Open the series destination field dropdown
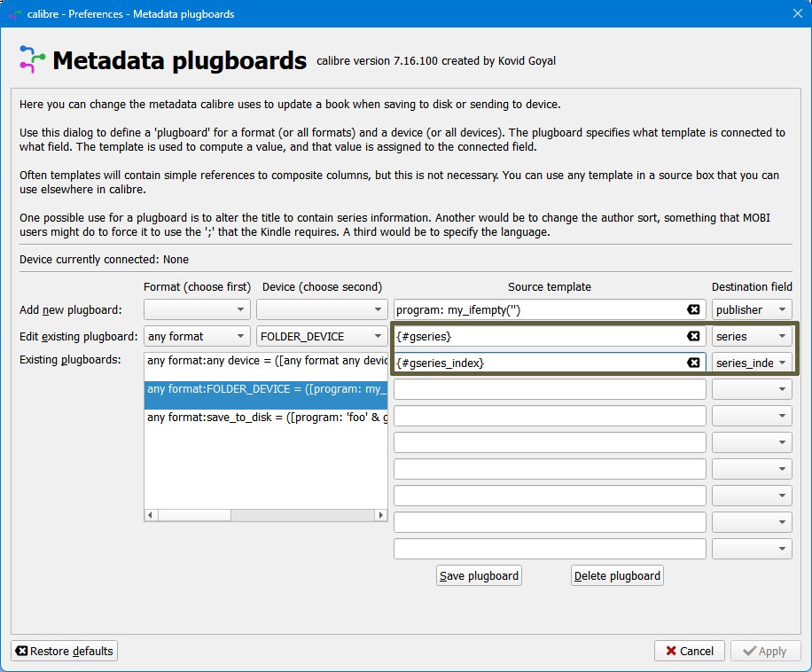 (x=752, y=337)
